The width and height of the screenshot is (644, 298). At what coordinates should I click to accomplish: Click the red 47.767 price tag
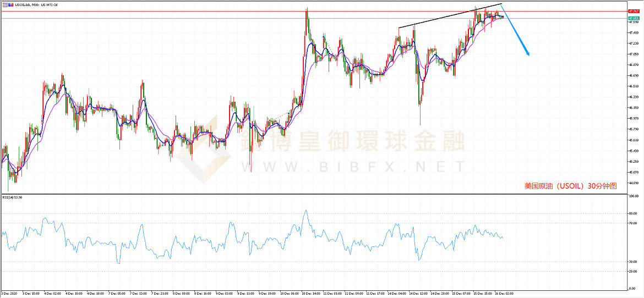click(x=633, y=11)
